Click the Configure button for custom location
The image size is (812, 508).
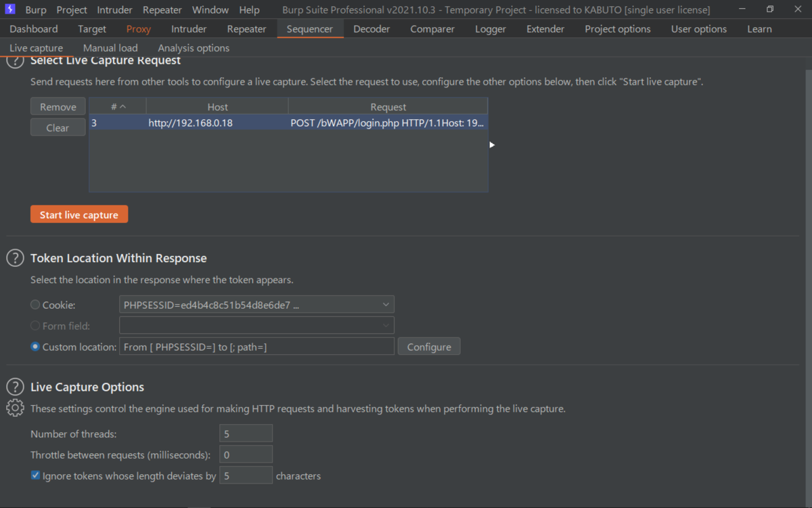[429, 347]
